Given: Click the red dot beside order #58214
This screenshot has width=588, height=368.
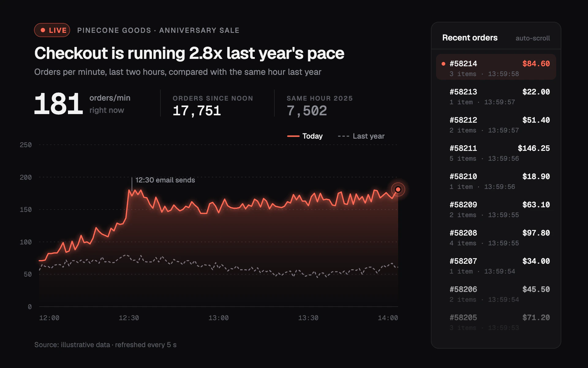Looking at the screenshot, I should (443, 64).
